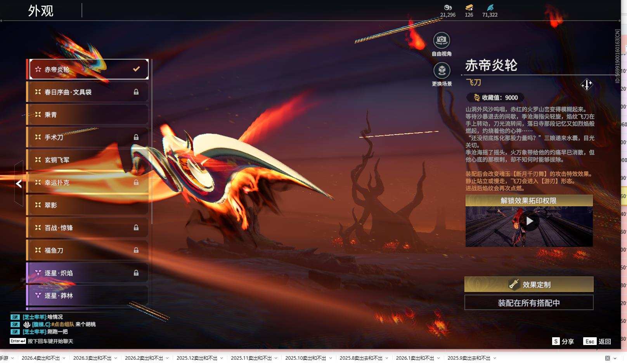Viewport: 627px width, 364px height.
Task: Click the S key share icon
Action: coord(556,341)
